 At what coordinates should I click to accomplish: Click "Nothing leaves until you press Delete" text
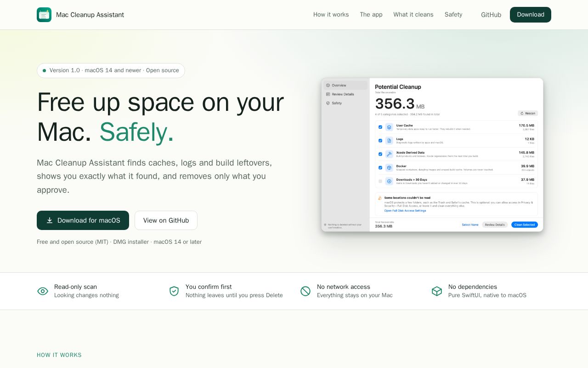[234, 295]
